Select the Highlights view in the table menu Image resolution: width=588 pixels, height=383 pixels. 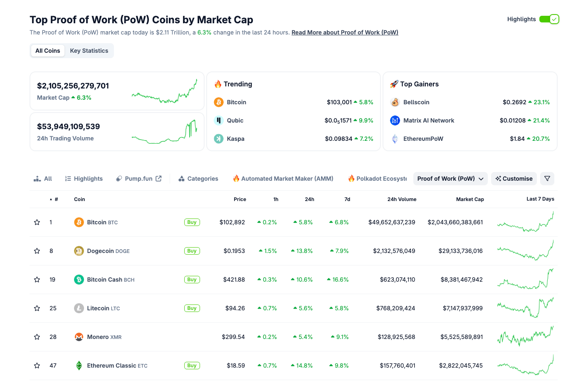(84, 178)
